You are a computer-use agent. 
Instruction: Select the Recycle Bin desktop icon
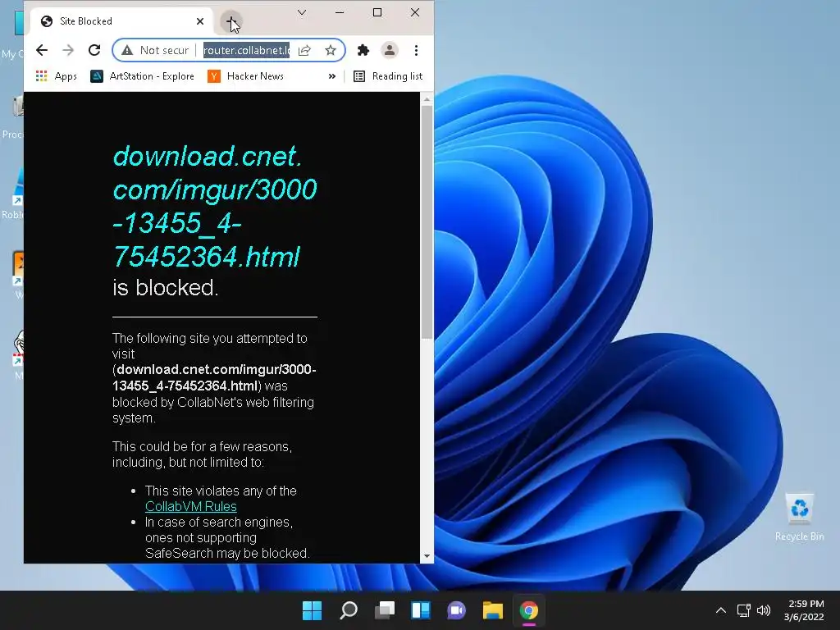(x=799, y=517)
